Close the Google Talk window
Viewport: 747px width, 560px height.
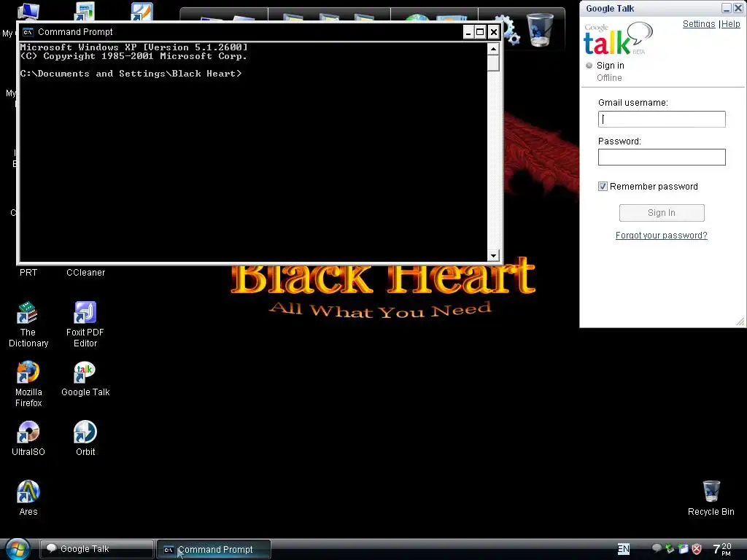click(x=738, y=8)
